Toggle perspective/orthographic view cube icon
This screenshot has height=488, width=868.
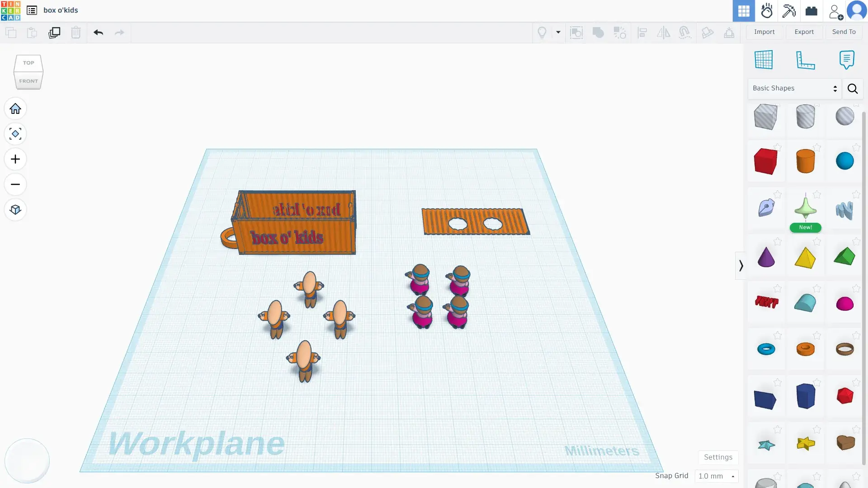tap(15, 210)
